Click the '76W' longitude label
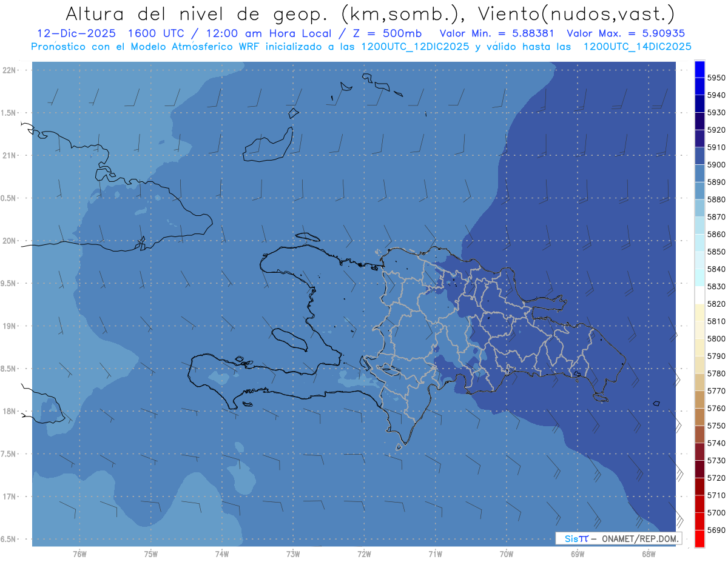The height and width of the screenshot is (562, 728). click(79, 554)
